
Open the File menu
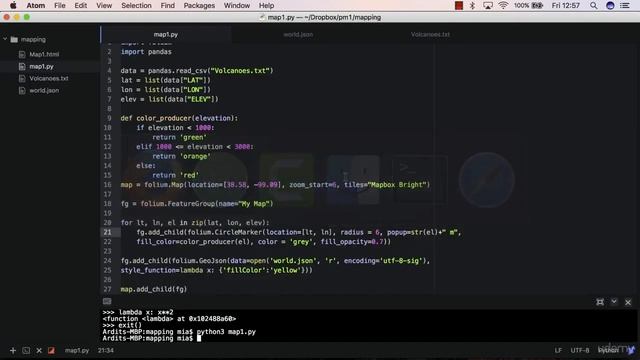(x=60, y=6)
